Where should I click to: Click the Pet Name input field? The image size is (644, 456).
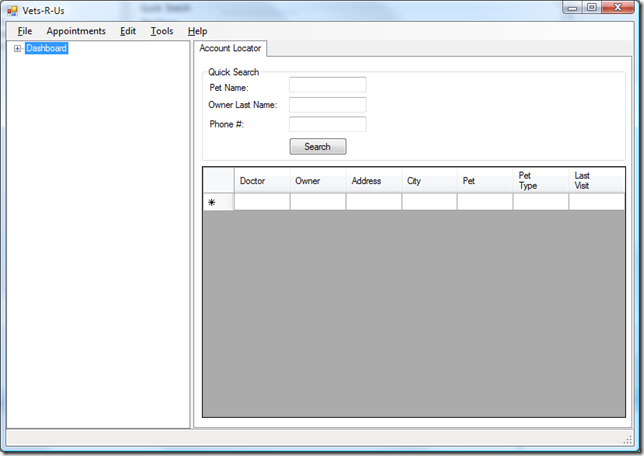pos(327,85)
